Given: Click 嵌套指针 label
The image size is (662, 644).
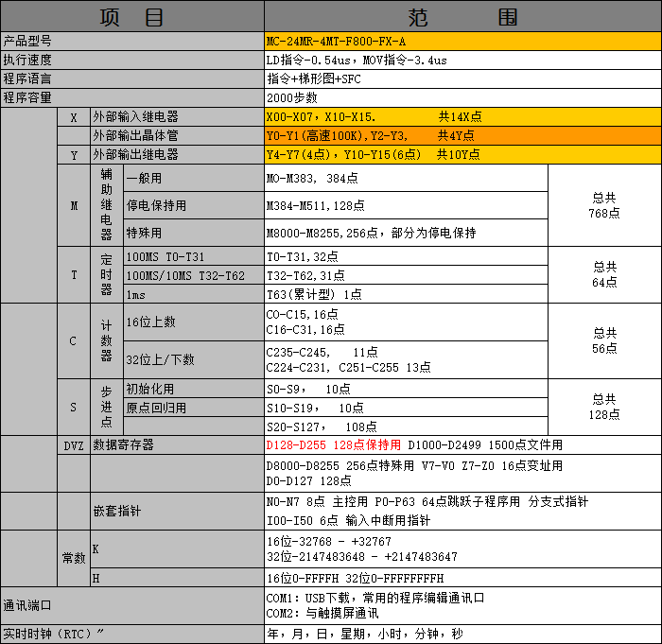Looking at the screenshot, I should 178,511.
